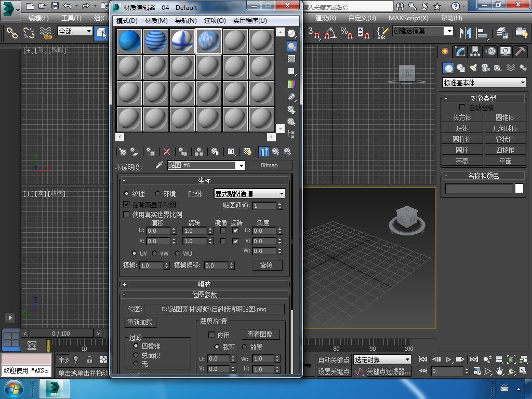Screen dimensions: 532x399
Task: Select the Lights category icon
Action: [473, 68]
